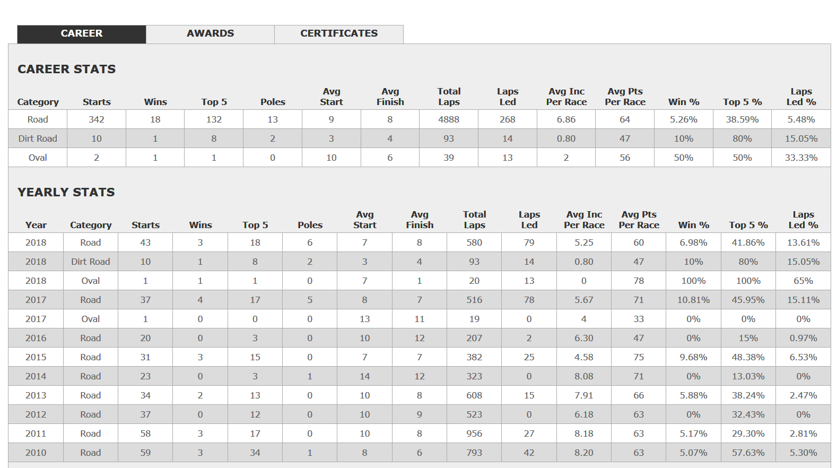Click the 342 starts value
This screenshot has width=837, height=468.
tap(97, 120)
